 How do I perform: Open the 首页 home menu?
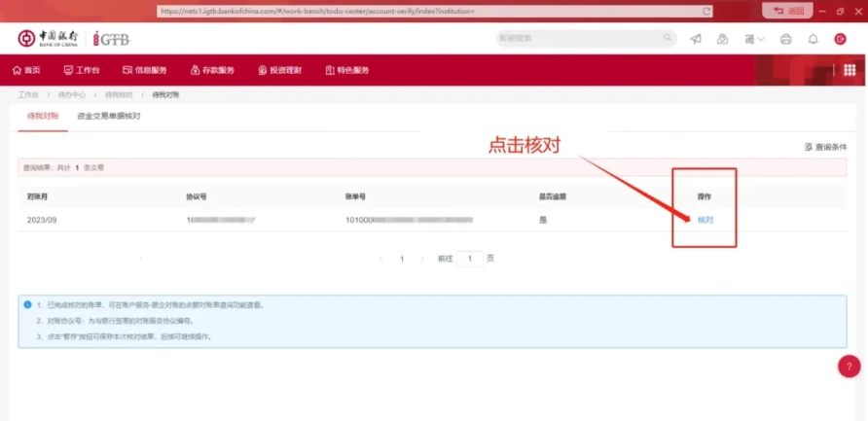26,70
